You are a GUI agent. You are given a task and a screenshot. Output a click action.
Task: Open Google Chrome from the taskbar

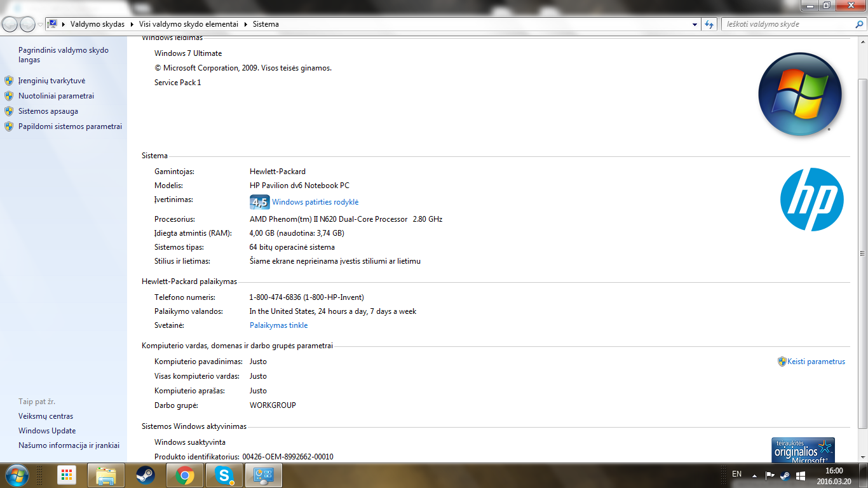(x=185, y=475)
